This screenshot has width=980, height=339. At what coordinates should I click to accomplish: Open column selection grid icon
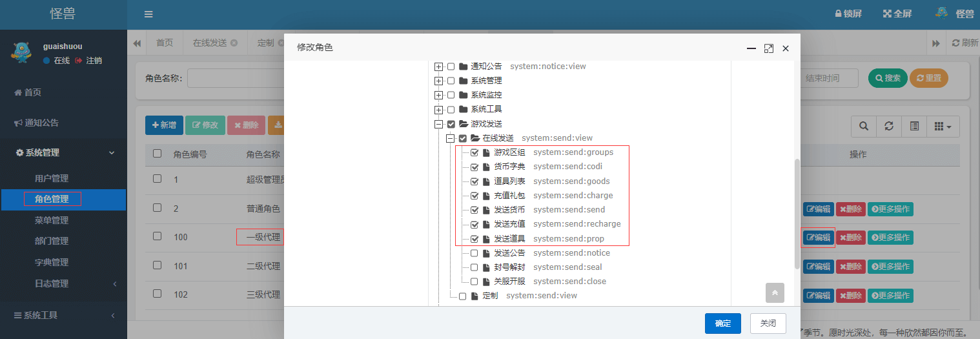943,127
